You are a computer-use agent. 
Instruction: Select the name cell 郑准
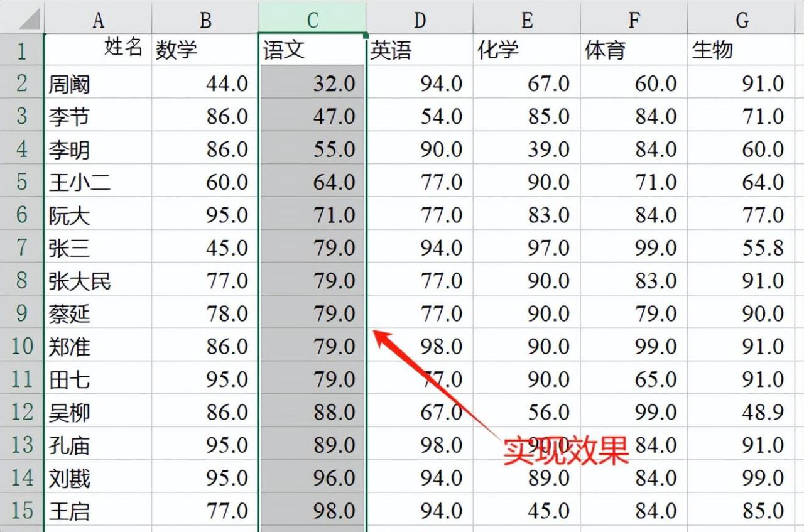pos(97,345)
